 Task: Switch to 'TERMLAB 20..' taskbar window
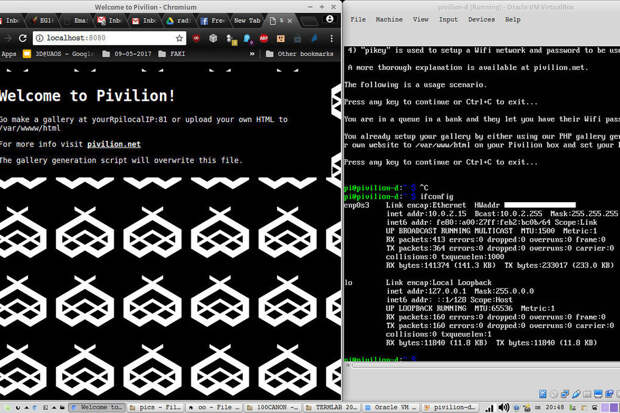tap(332, 407)
